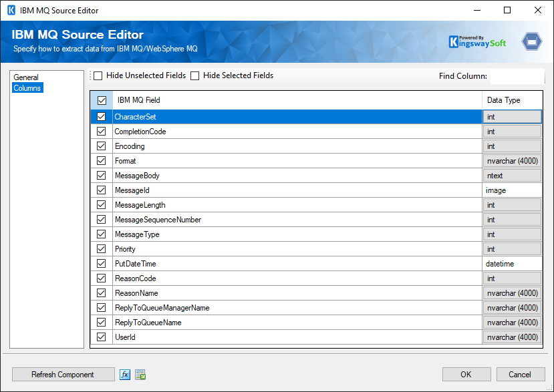Switch to the General page

(x=26, y=77)
